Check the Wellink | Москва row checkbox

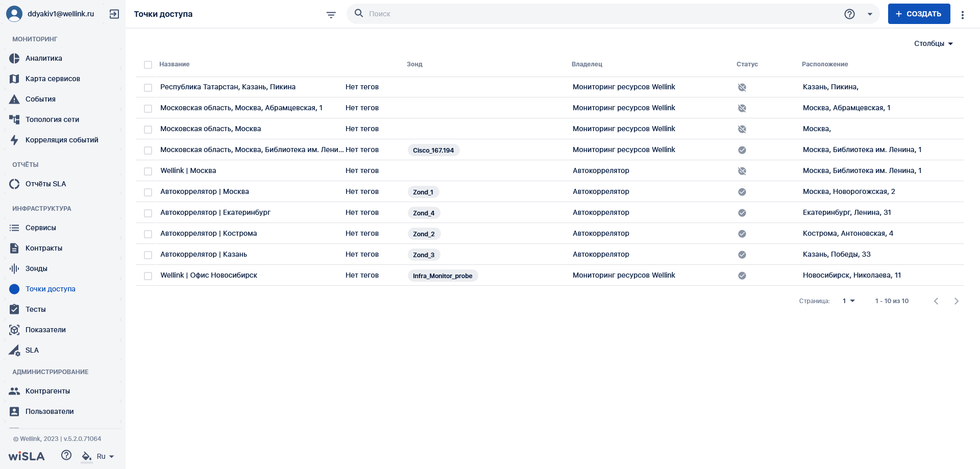pyautogui.click(x=148, y=171)
